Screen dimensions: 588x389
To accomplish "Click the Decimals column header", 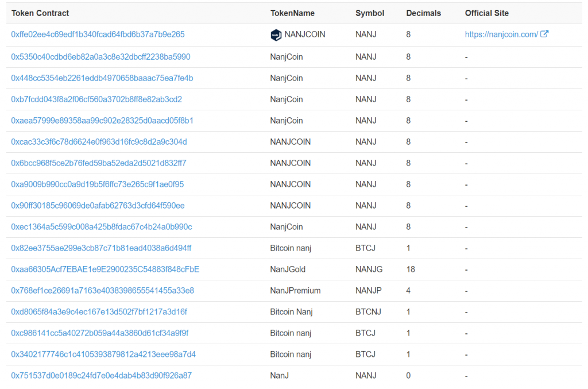I will pyautogui.click(x=423, y=13).
